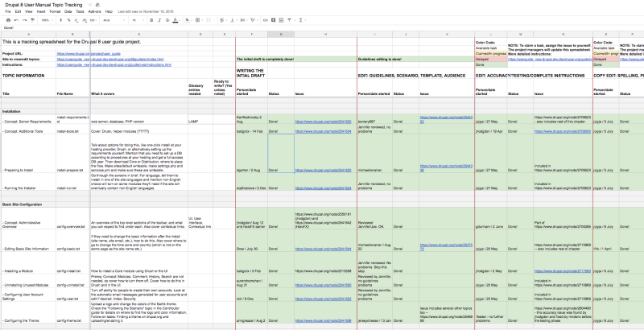This screenshot has width=644, height=330.
Task: Select the Installation section cell
Action: pos(28,111)
